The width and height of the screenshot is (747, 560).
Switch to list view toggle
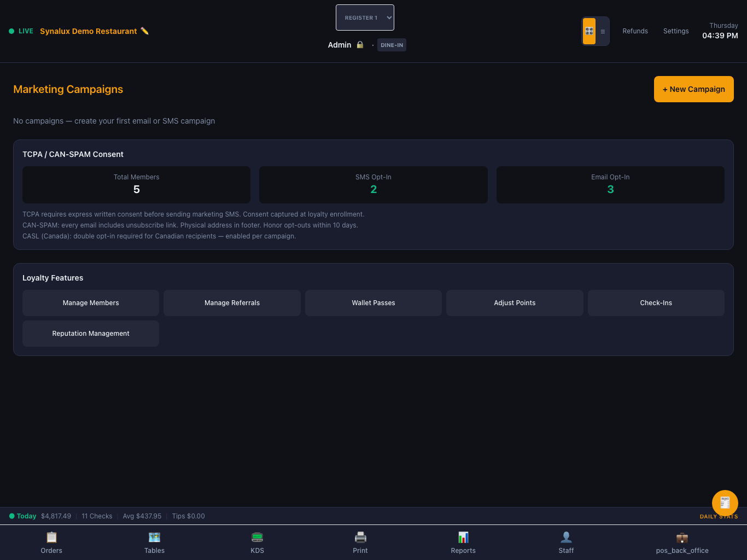(603, 31)
